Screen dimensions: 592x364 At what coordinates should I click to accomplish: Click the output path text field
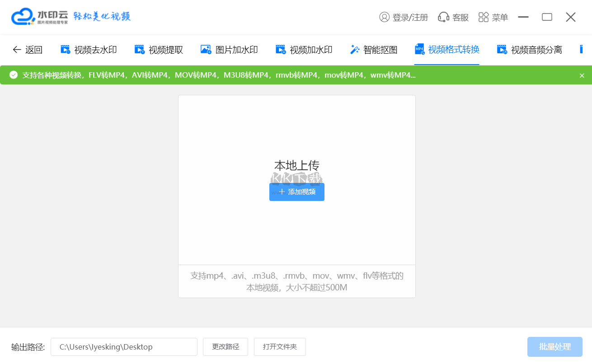(124, 347)
